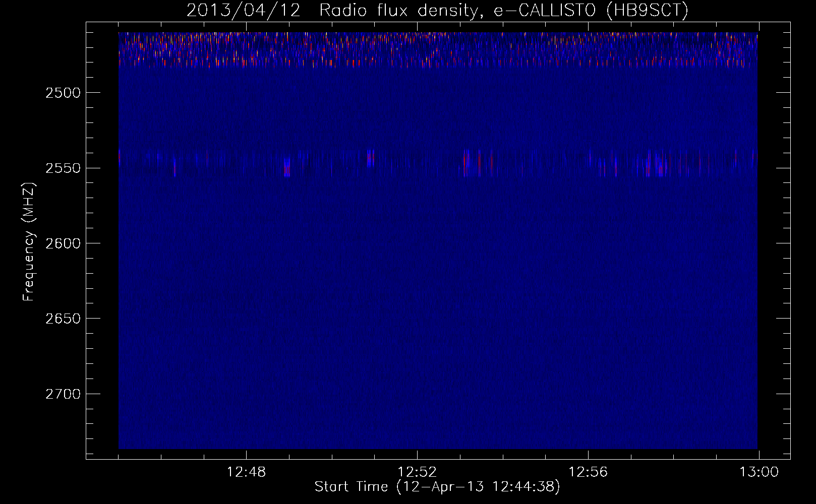816x504 pixels.
Task: Click the 13:00 time tick label
Action: 759,472
